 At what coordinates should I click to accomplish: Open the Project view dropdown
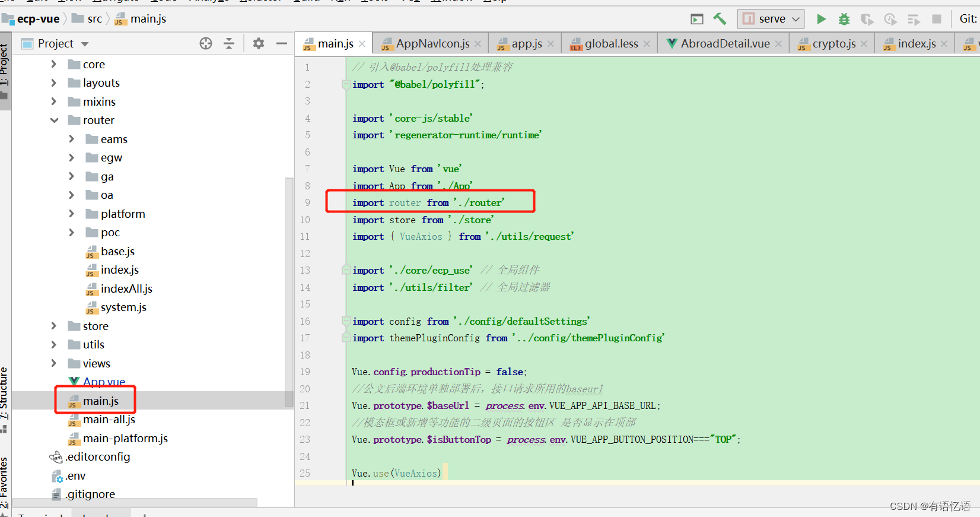coord(85,44)
